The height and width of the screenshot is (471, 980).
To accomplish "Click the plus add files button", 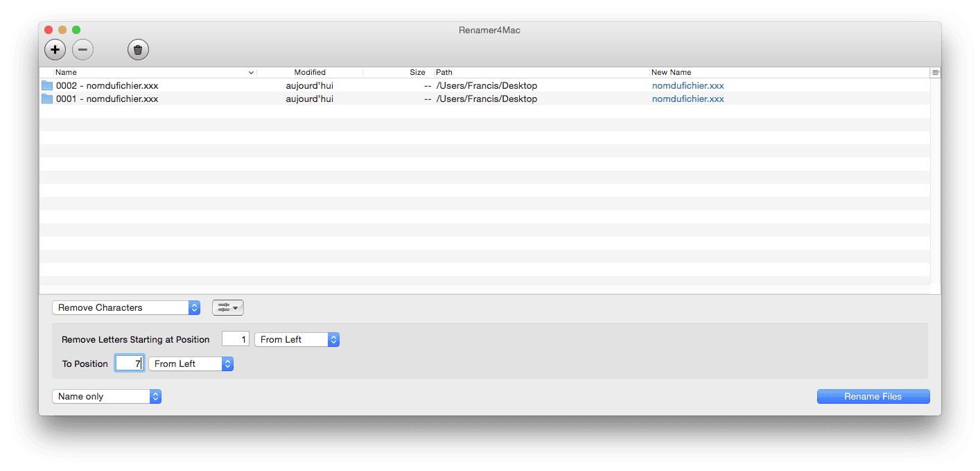I will pos(55,50).
